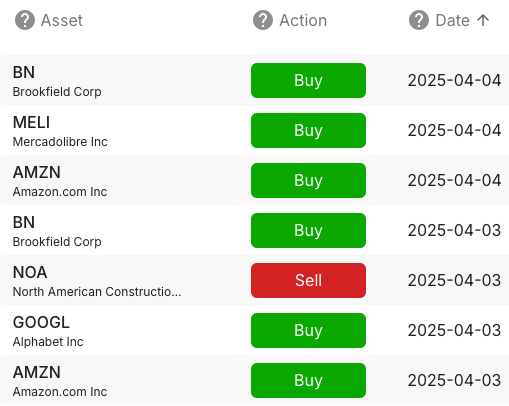Click the truncated North American Constructio... name

[x=97, y=292]
